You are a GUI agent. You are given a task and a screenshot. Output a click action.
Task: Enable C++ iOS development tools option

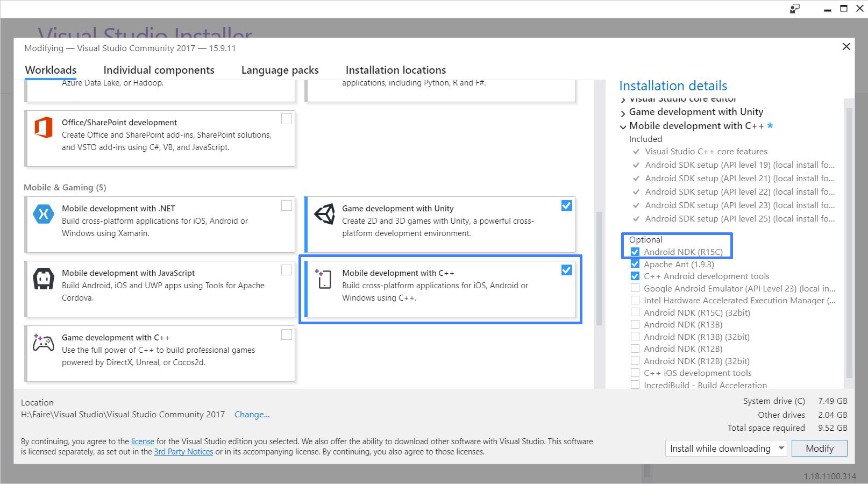635,373
